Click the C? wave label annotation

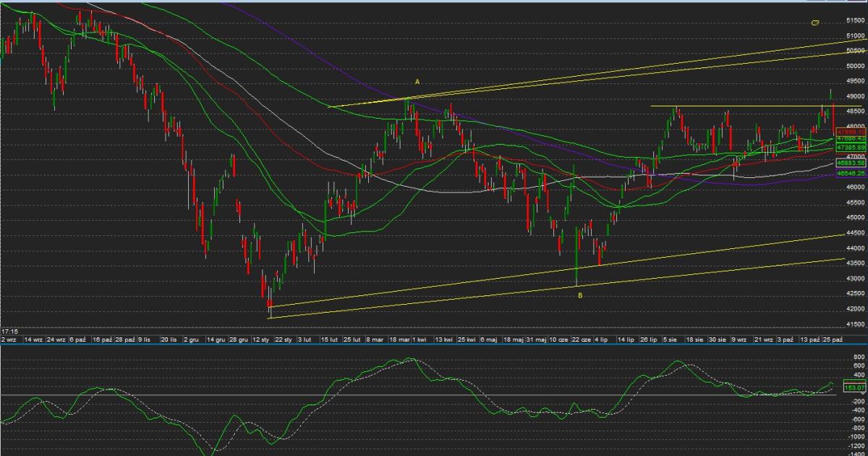click(x=814, y=23)
